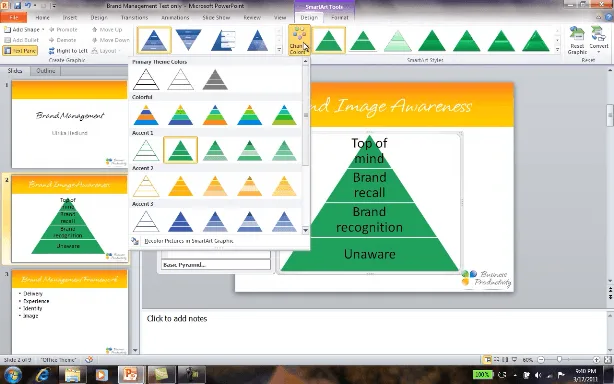
Task: Open the File tab
Action: (x=14, y=18)
